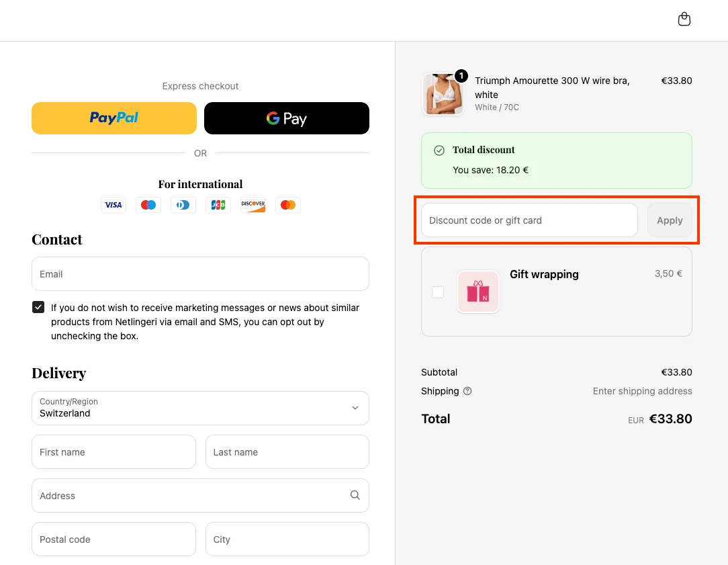Click the Discover card icon
The width and height of the screenshot is (728, 565).
(253, 205)
